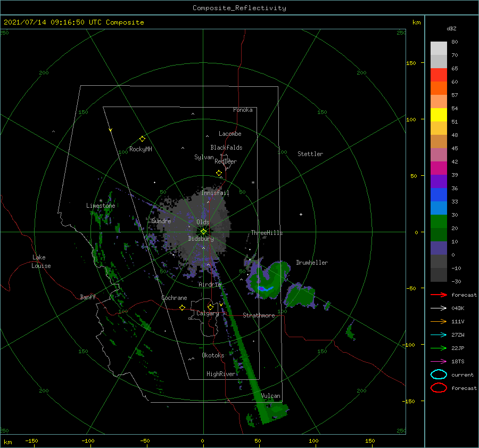The height and width of the screenshot is (448, 479).
Task: Pick the purple 36-39 dBZ color swatch
Action: click(439, 181)
